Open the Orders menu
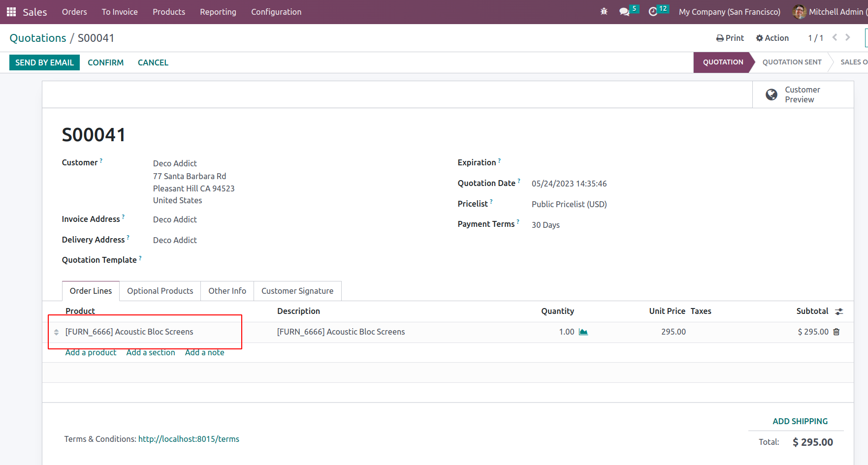 pyautogui.click(x=74, y=12)
